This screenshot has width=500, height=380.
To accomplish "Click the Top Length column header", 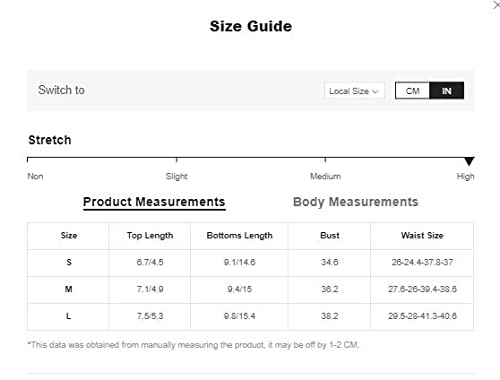I will click(150, 235).
